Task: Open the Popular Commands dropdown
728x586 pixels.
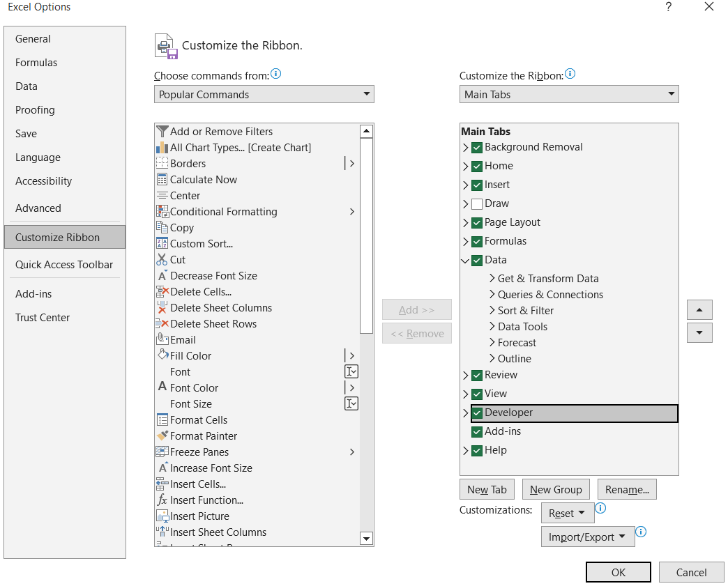Action: pyautogui.click(x=264, y=94)
